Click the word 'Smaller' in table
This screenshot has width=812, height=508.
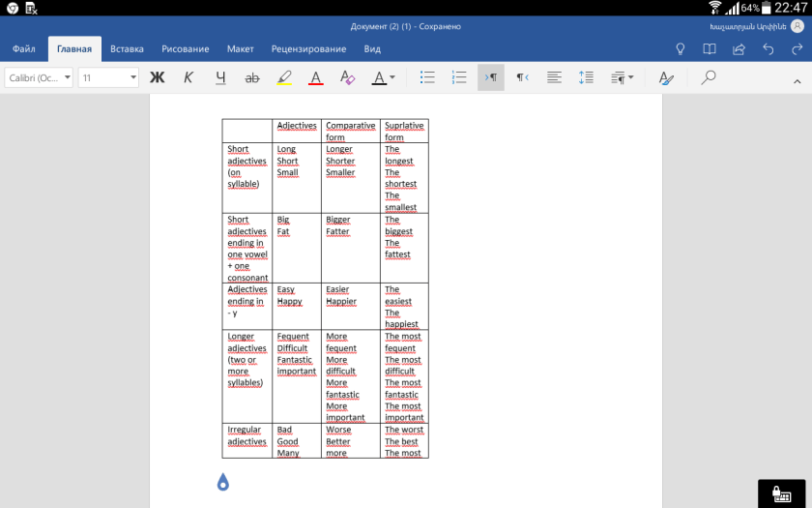click(340, 172)
